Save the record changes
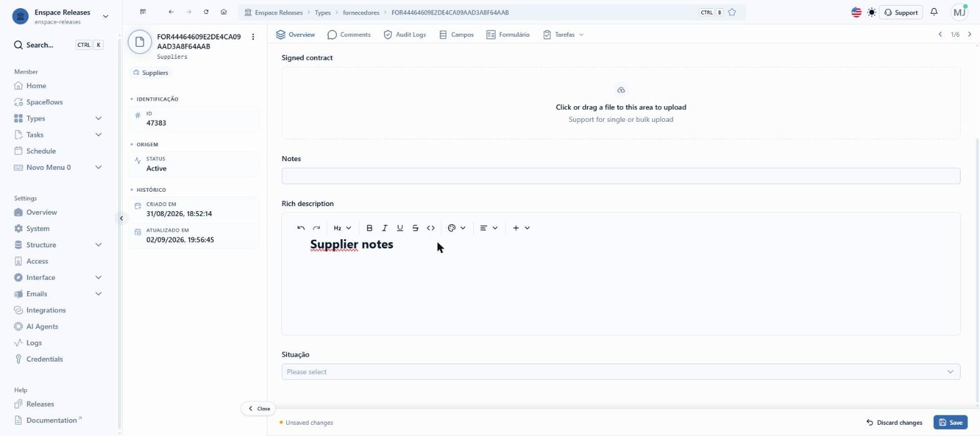The height and width of the screenshot is (436, 980). [950, 423]
